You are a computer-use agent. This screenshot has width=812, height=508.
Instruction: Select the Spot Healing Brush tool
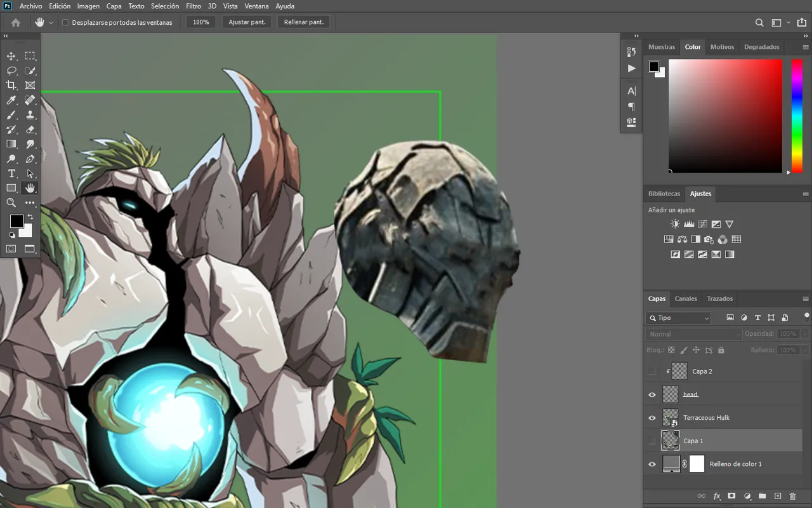pos(30,100)
